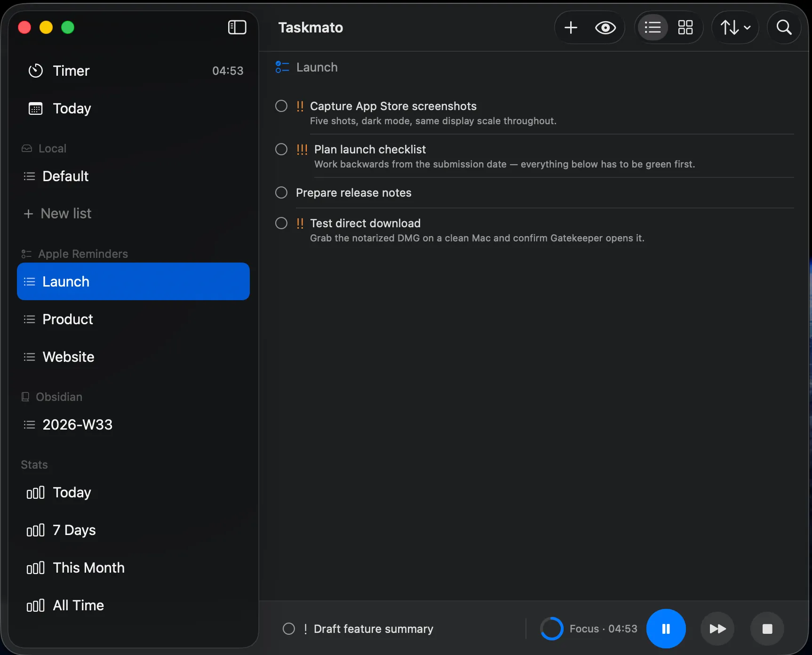Create a New list
Image resolution: width=812 pixels, height=655 pixels.
coord(134,214)
